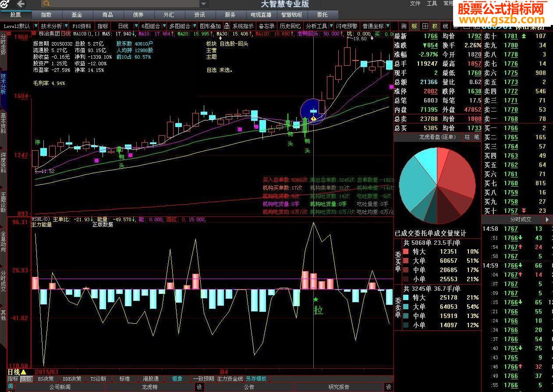Open the 基本资料 side tab

click(x=4, y=123)
